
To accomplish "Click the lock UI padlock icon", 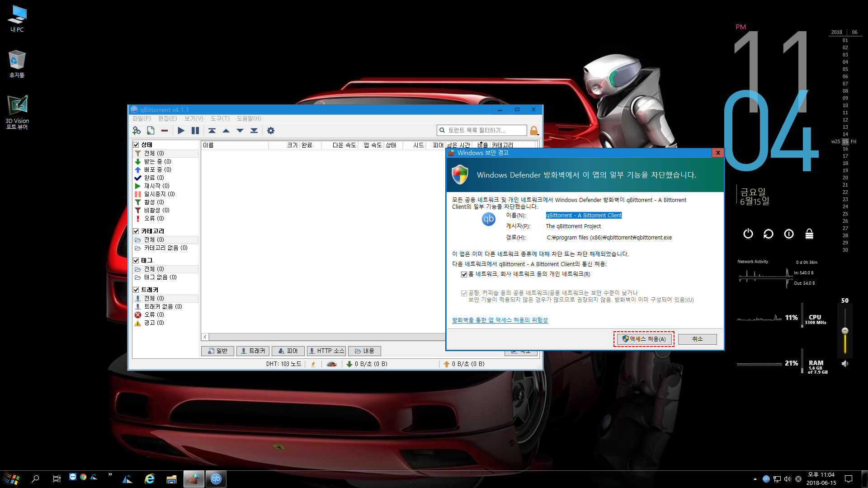I will tap(534, 131).
